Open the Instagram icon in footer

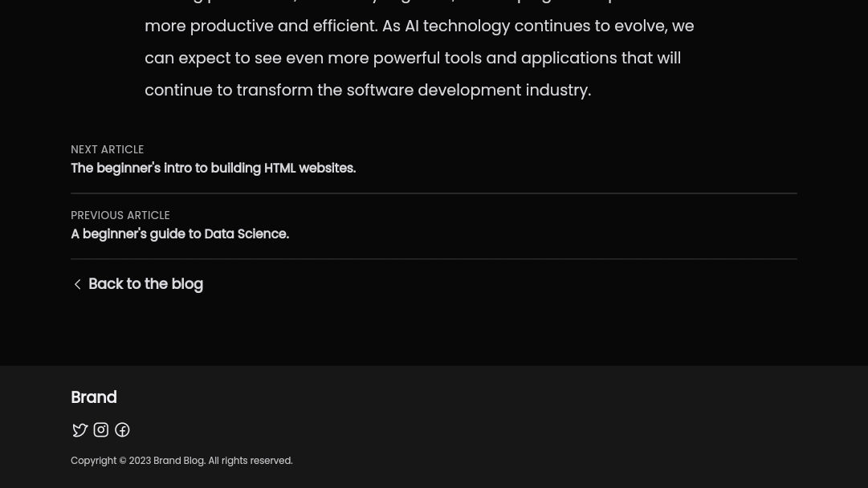pyautogui.click(x=101, y=430)
